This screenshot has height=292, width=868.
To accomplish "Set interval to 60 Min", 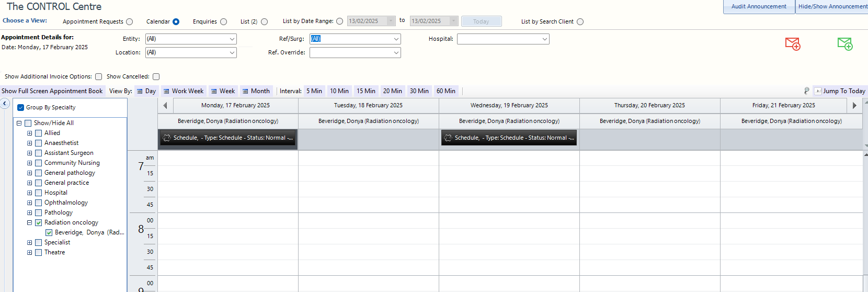I will coord(446,91).
